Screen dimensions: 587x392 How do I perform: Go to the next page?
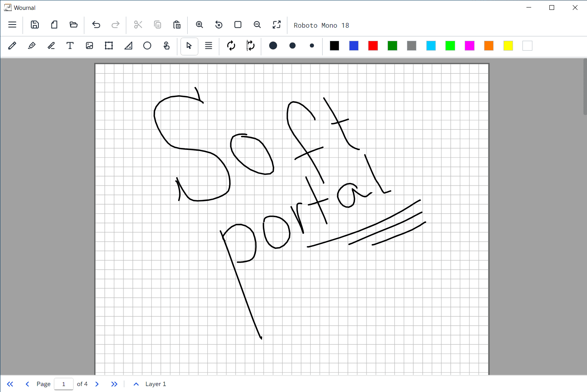pyautogui.click(x=97, y=384)
